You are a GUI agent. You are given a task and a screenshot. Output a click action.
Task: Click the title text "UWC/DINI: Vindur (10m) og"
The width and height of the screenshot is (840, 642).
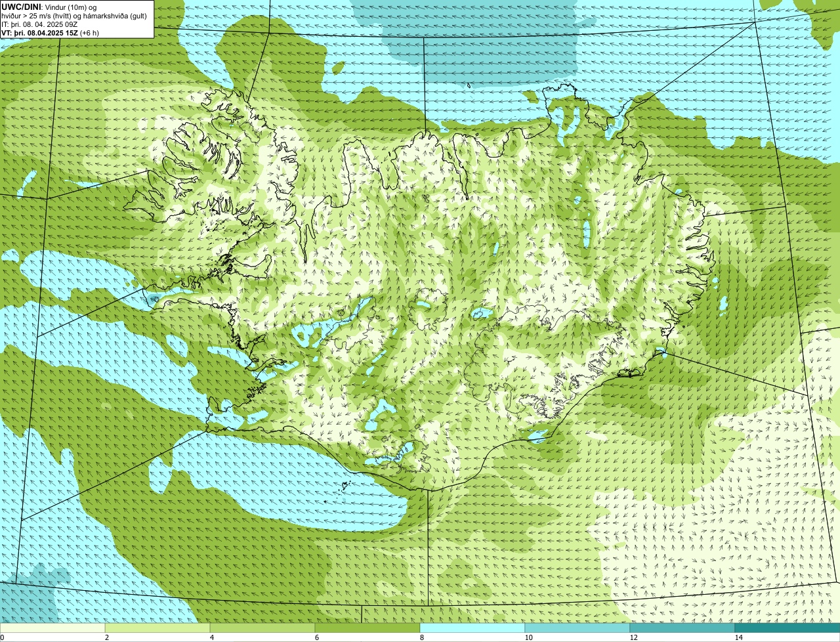click(x=49, y=7)
